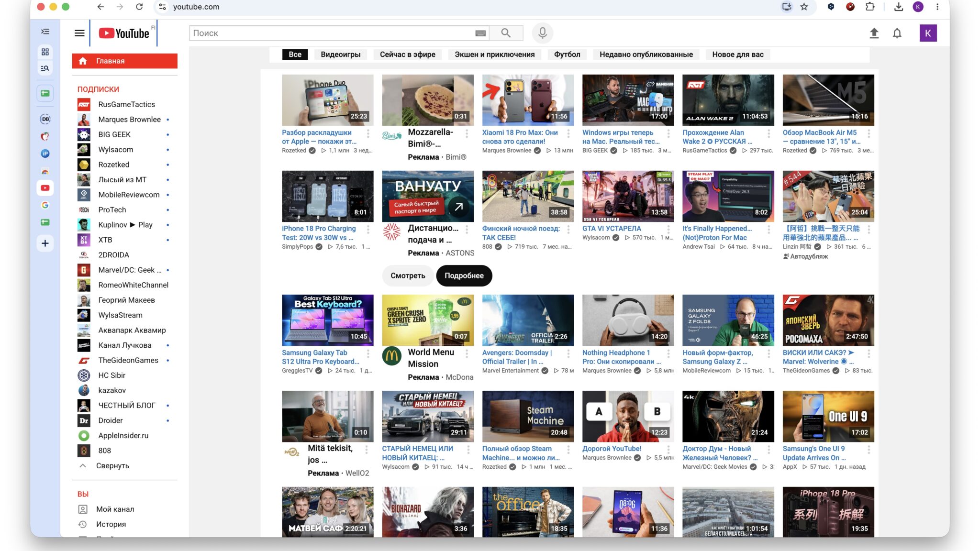The height and width of the screenshot is (551, 980).
Task: Open the purple K account avatar on YouTube
Action: (928, 33)
